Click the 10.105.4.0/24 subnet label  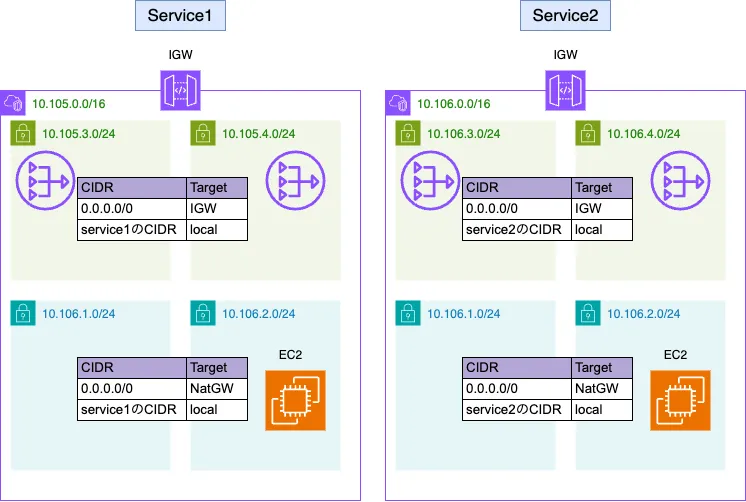click(258, 134)
